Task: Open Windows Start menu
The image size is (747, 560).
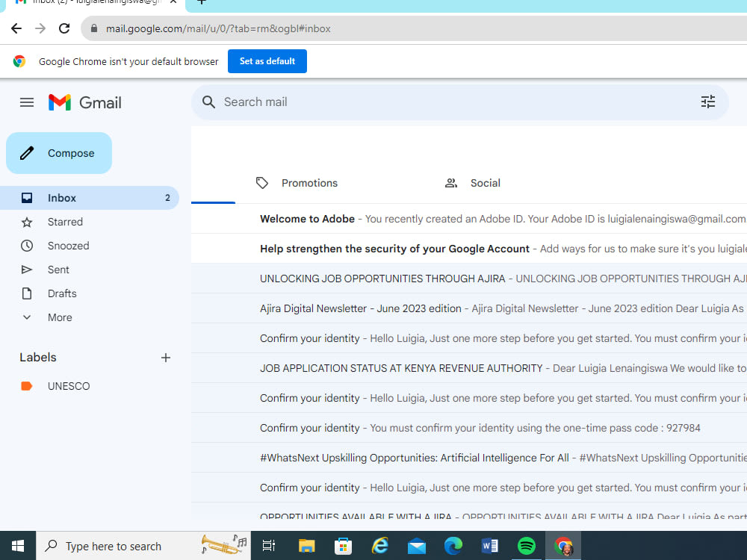Action: 18,546
